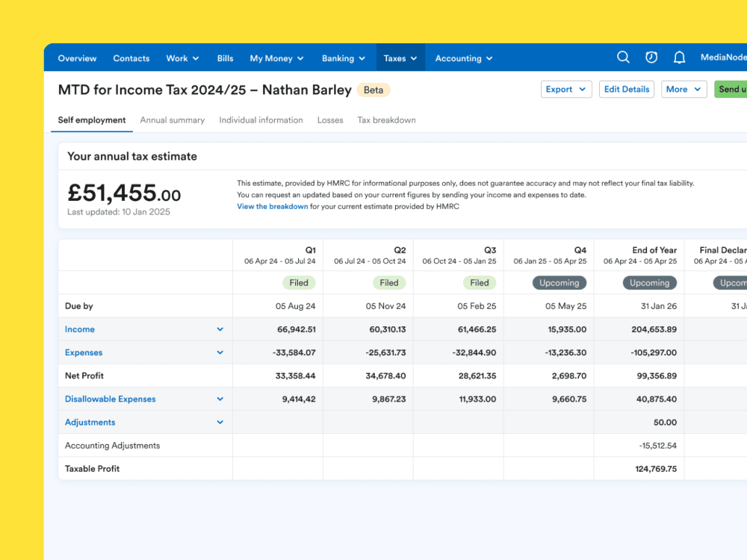Open the Export dropdown
747x560 pixels.
pos(565,88)
